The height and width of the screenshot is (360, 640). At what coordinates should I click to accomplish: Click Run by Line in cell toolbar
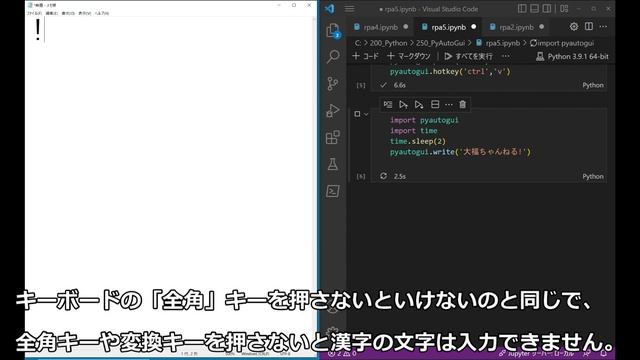pyautogui.click(x=388, y=104)
